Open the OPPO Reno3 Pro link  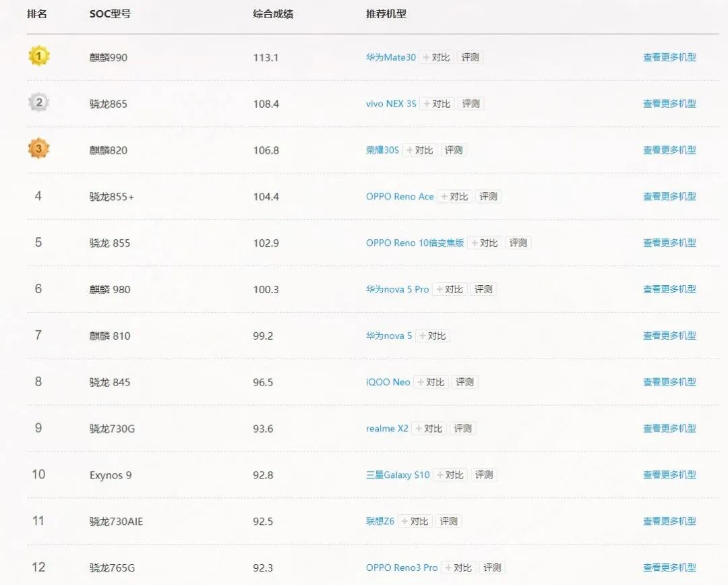[402, 568]
